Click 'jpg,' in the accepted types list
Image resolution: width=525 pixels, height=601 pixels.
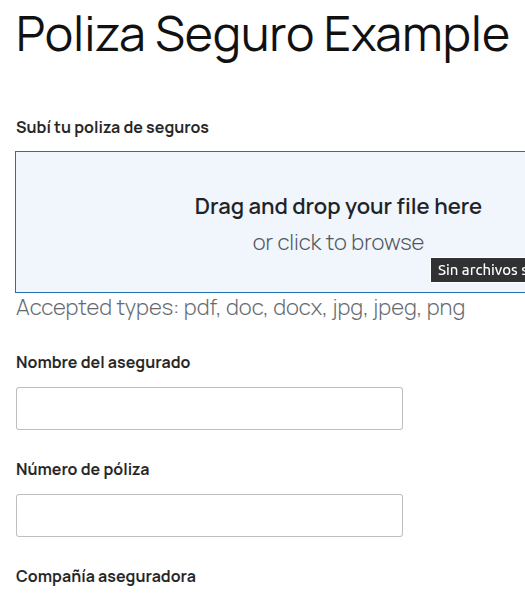click(349, 309)
